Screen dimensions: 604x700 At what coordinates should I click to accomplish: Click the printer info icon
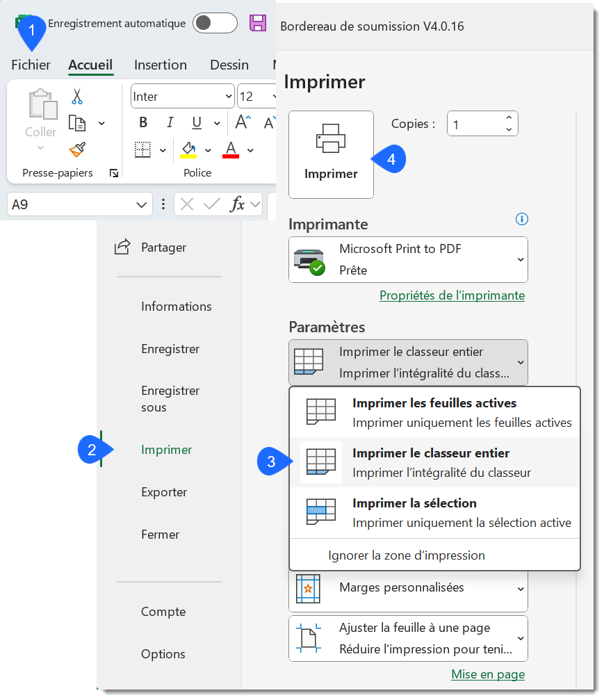[x=521, y=219]
